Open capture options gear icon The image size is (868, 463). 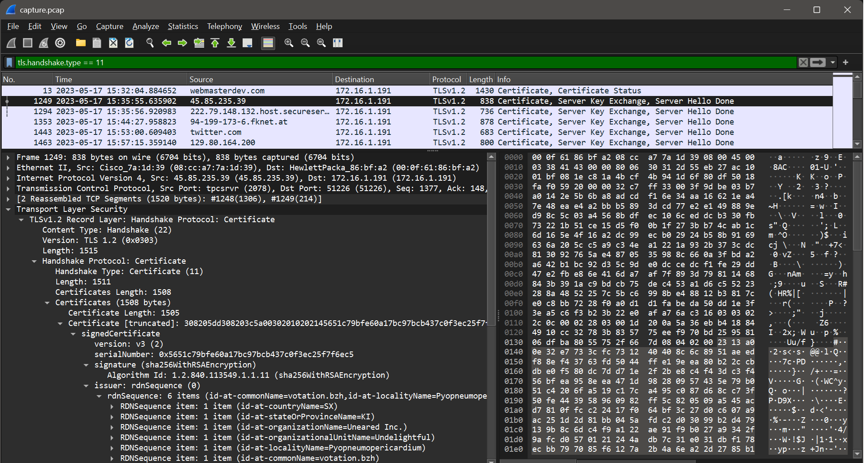pyautogui.click(x=60, y=43)
